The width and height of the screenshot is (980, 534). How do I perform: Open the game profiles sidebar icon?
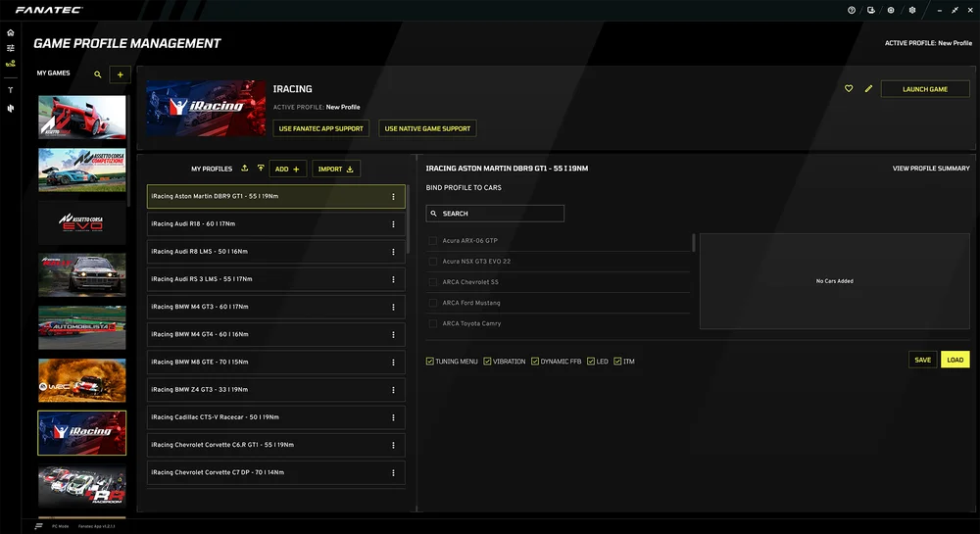(x=11, y=63)
